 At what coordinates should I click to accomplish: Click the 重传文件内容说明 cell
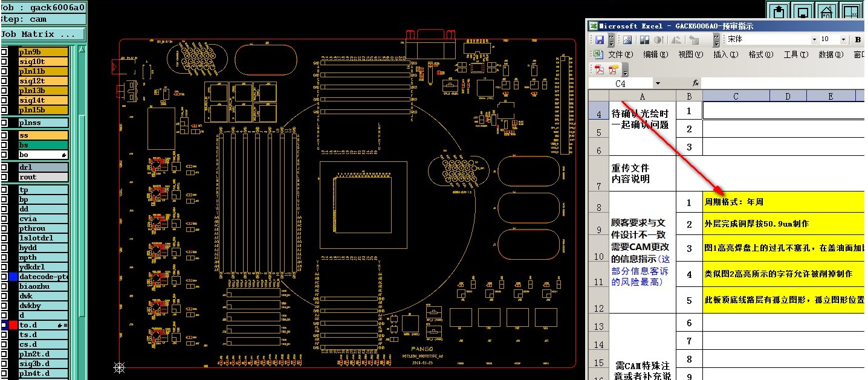point(642,173)
